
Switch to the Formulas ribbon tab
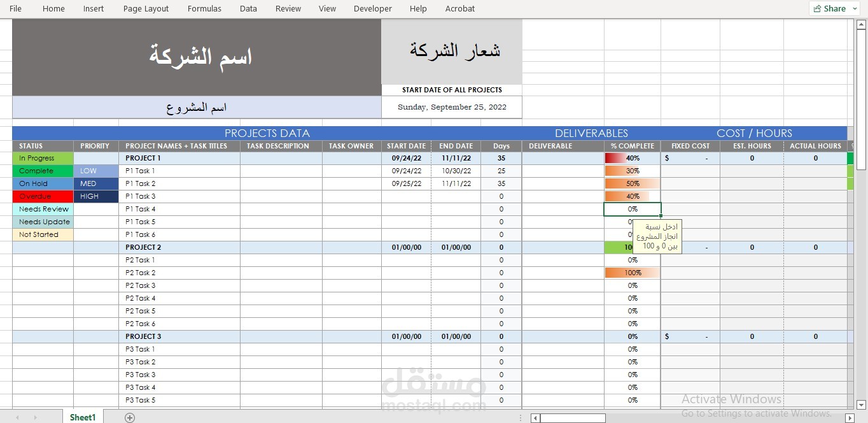[x=204, y=8]
